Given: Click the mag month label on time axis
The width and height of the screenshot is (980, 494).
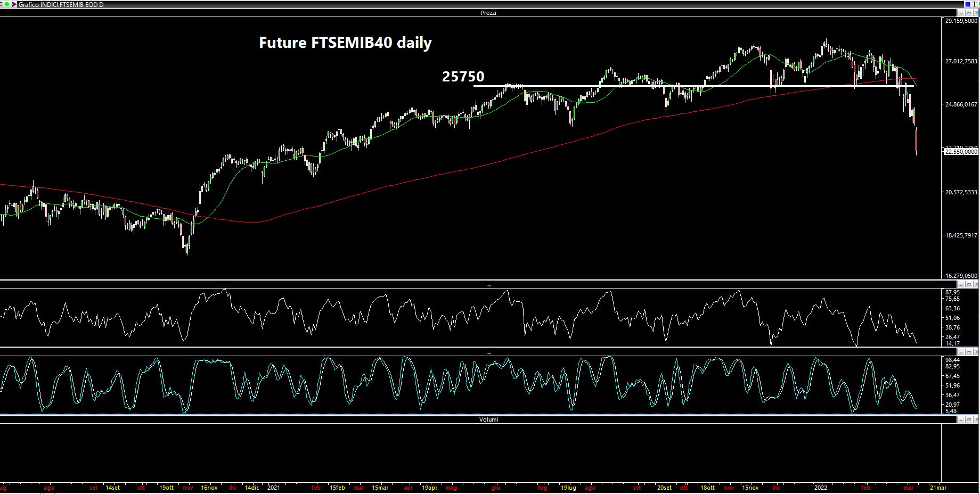Looking at the screenshot, I should point(451,487).
